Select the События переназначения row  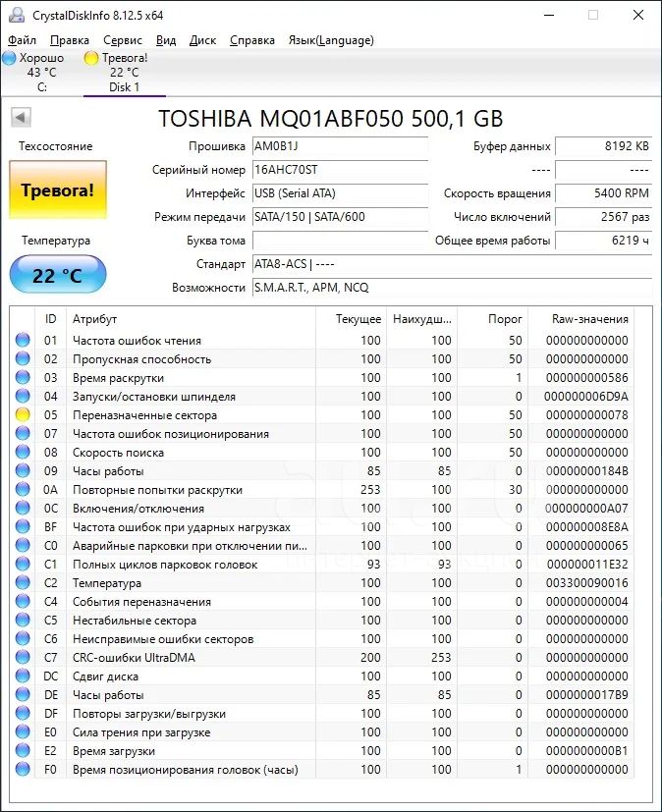click(322, 601)
